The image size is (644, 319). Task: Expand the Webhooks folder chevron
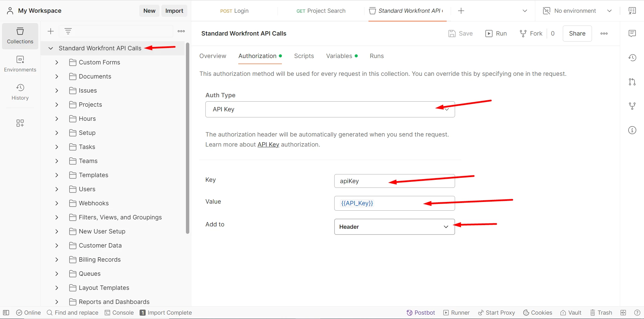click(x=57, y=203)
